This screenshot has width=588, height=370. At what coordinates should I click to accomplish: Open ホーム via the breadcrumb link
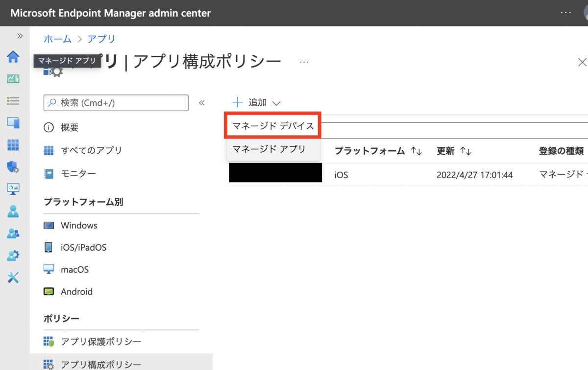(x=57, y=39)
